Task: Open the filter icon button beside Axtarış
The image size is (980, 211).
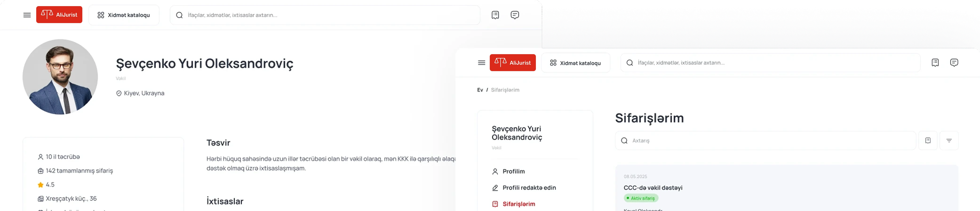Action: [949, 141]
